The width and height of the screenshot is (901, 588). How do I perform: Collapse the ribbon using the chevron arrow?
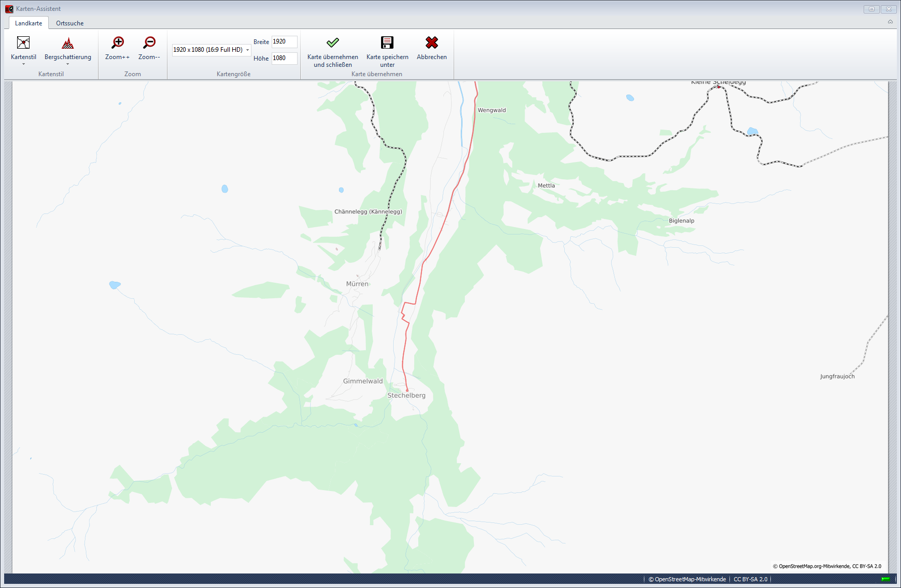[x=890, y=22]
